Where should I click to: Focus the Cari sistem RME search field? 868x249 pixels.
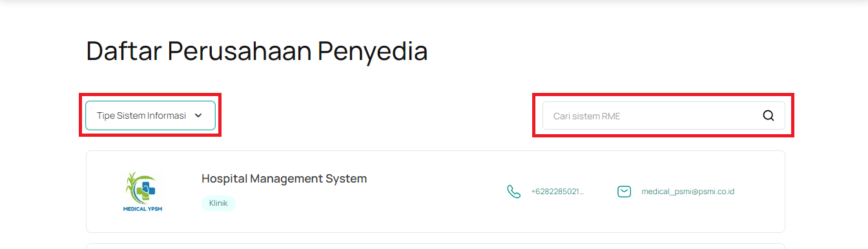pyautogui.click(x=664, y=116)
